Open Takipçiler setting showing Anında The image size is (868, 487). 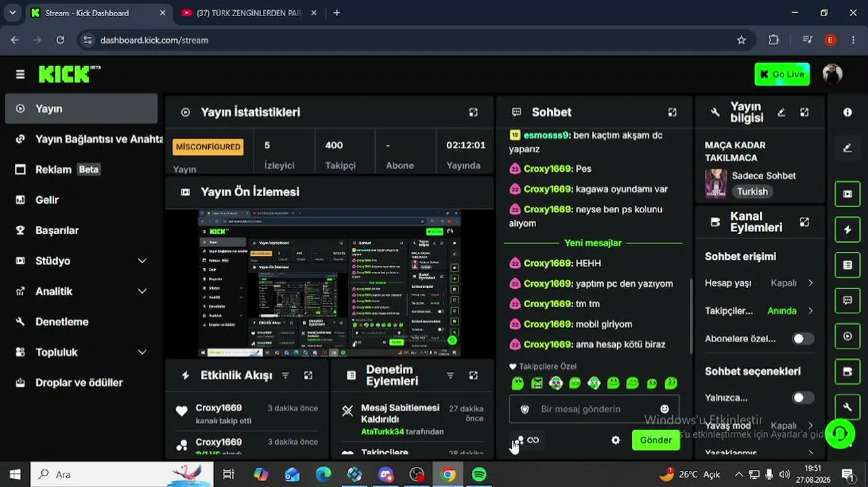[x=759, y=311]
